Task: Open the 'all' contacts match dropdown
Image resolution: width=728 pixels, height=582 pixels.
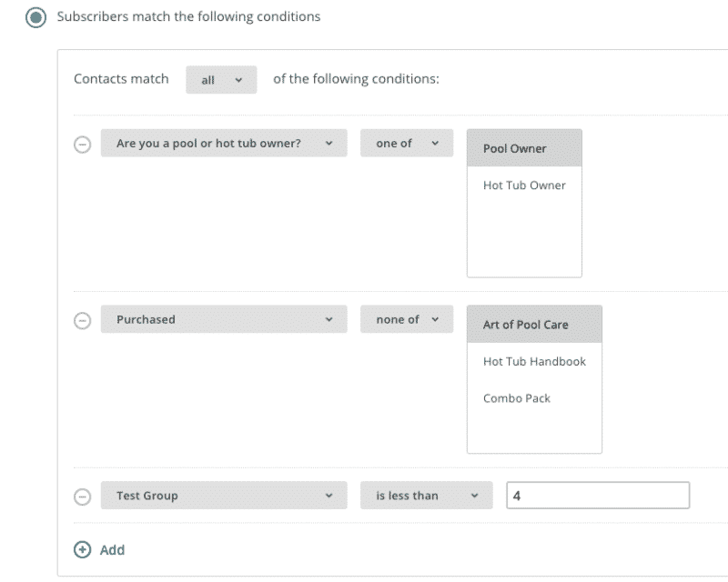Action: pyautogui.click(x=221, y=80)
